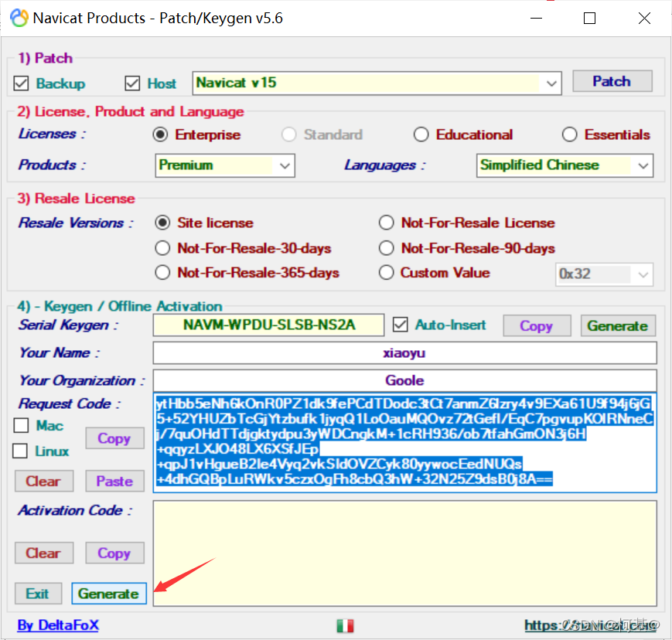Select the Educational license radio
The image size is (672, 640).
[x=421, y=134]
